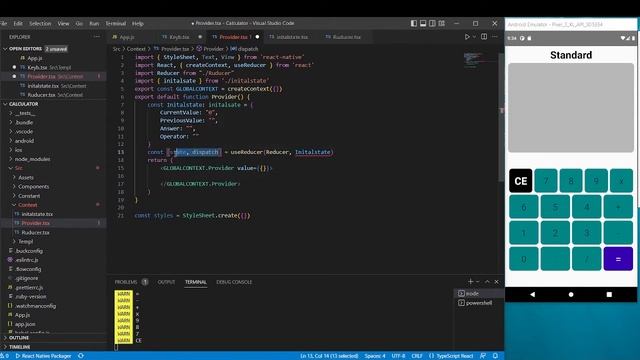Viewport: 640px width, 360px height.
Task: Collapse the CALCULATOR folder section
Action: [24, 104]
